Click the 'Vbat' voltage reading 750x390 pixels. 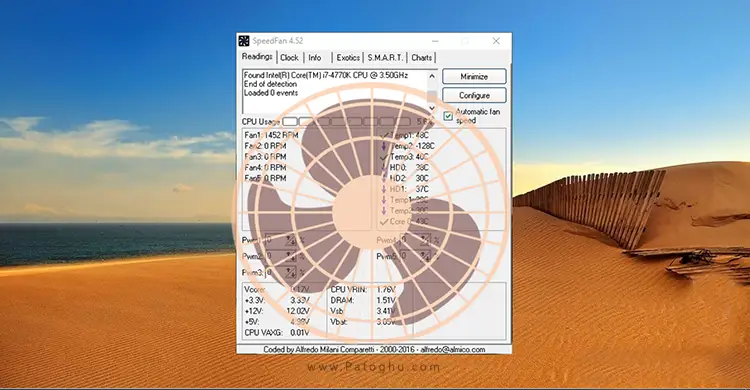[x=363, y=322]
